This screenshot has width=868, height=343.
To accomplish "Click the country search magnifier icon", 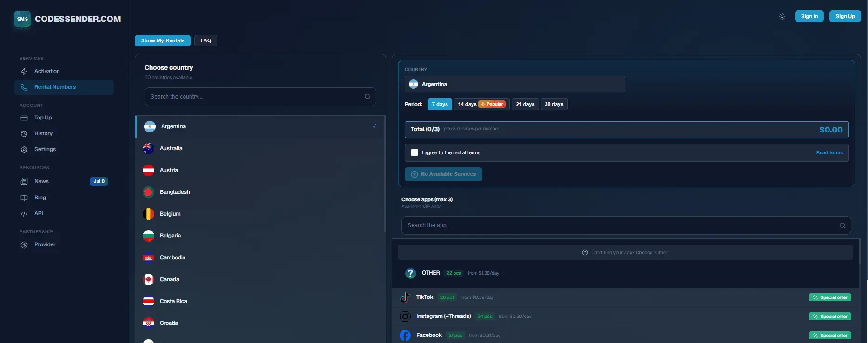I will 368,97.
